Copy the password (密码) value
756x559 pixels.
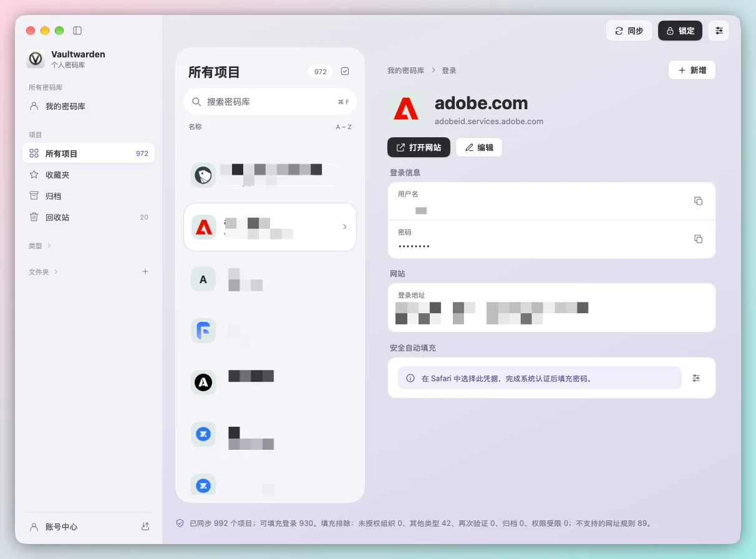699,239
